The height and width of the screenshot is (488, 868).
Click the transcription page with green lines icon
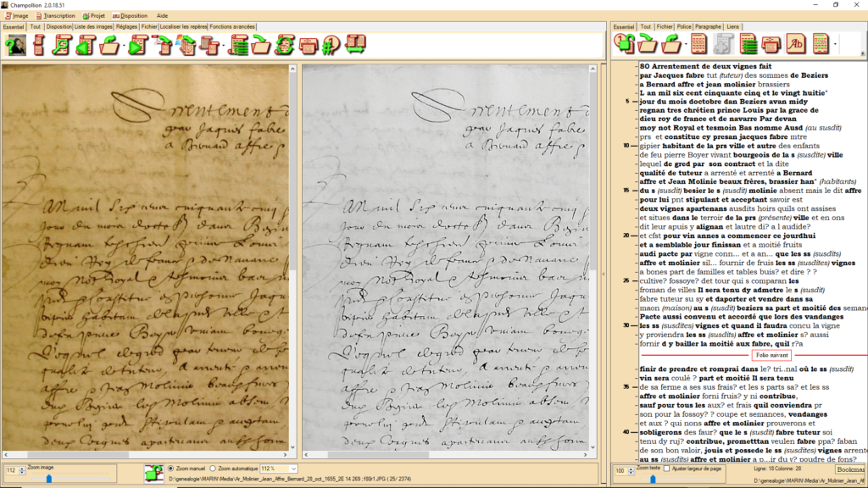pos(748,44)
